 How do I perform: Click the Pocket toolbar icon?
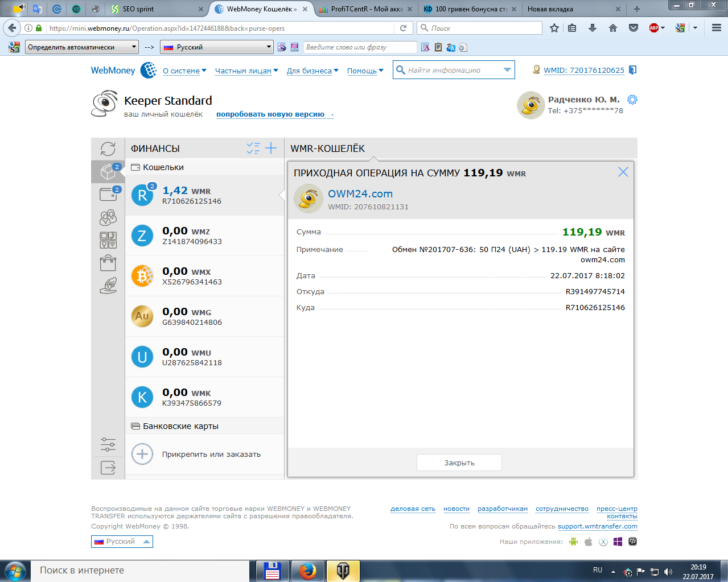point(634,28)
